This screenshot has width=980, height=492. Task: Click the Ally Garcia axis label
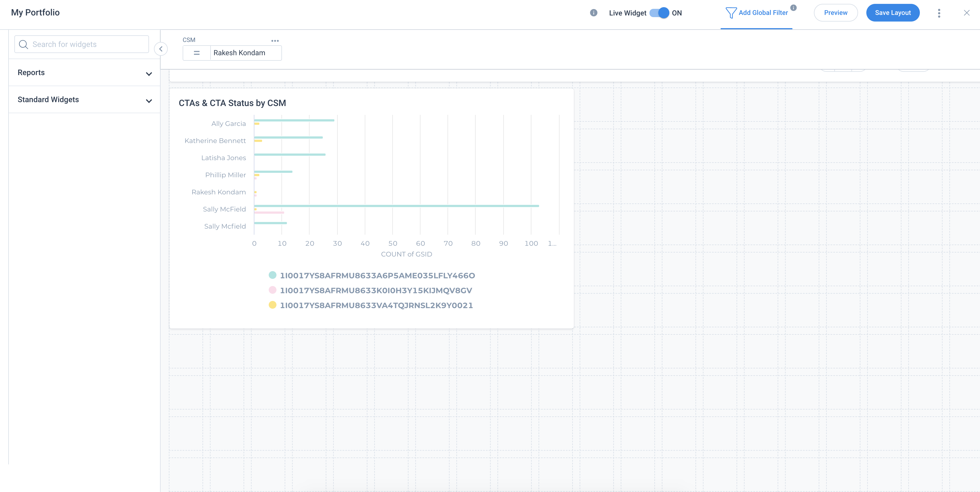pos(229,123)
